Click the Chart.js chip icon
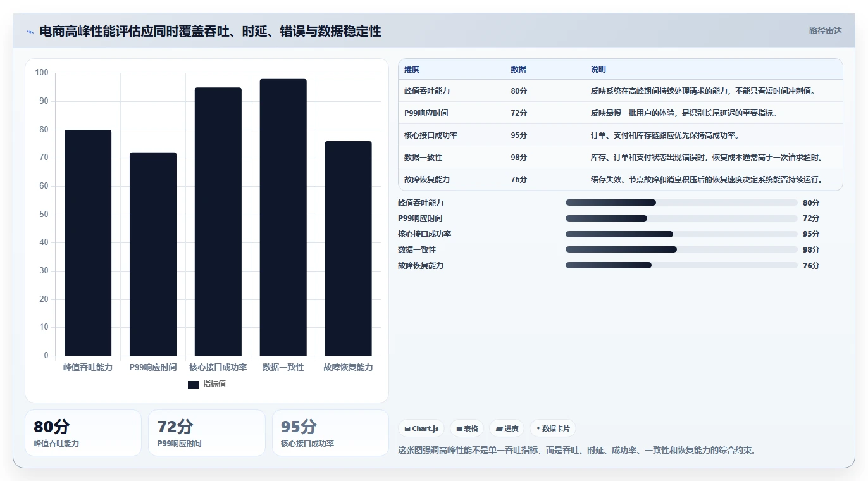 click(x=407, y=428)
